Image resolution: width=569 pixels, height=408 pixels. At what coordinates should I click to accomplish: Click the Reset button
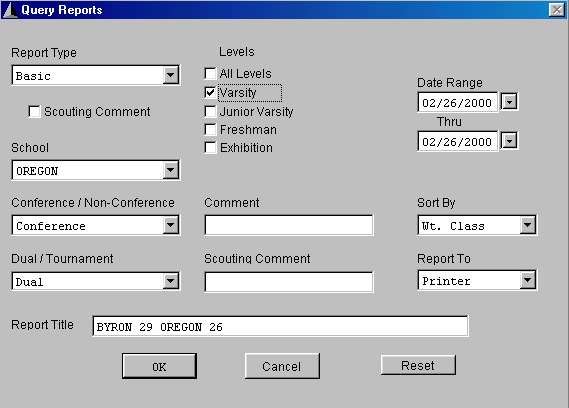click(418, 365)
